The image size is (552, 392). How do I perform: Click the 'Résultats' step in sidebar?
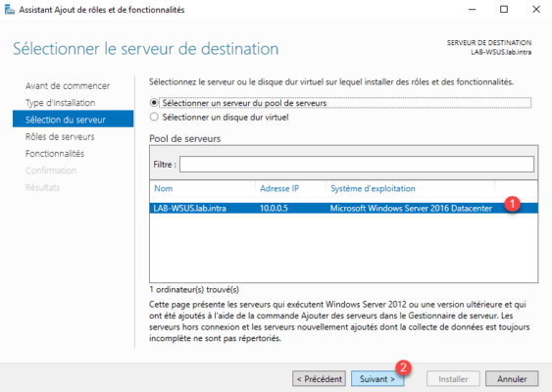[x=42, y=187]
